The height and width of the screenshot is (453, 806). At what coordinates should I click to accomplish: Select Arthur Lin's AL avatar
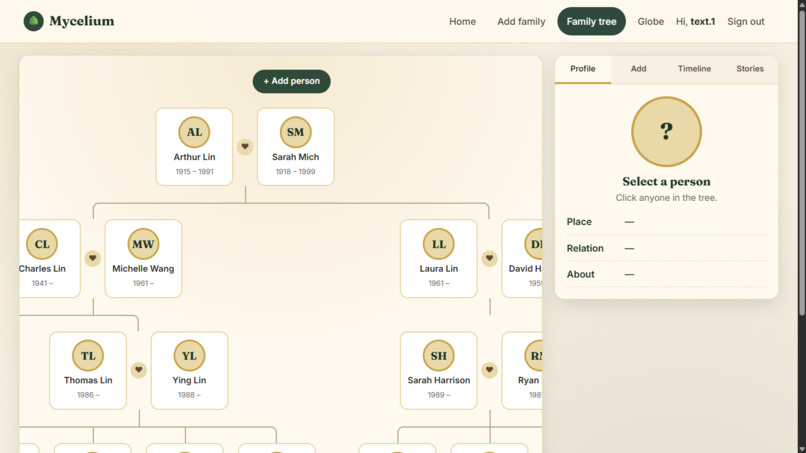[194, 132]
